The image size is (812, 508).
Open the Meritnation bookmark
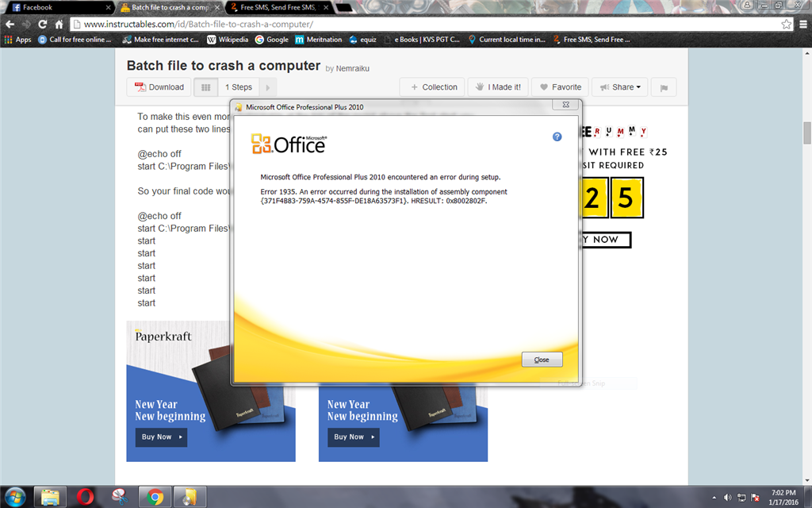coord(319,40)
